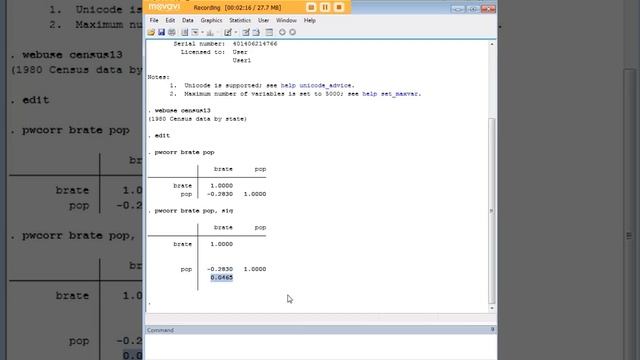Open the Edit menu
The image size is (640, 360).
pos(170,20)
